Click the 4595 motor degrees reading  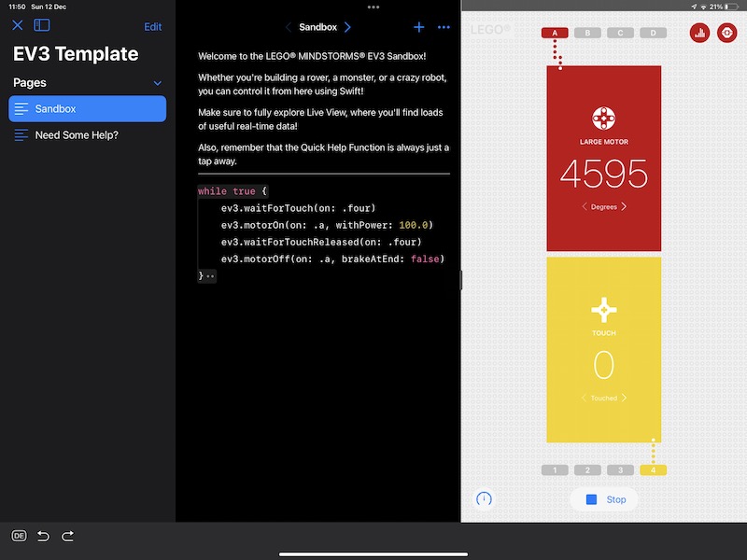603,174
